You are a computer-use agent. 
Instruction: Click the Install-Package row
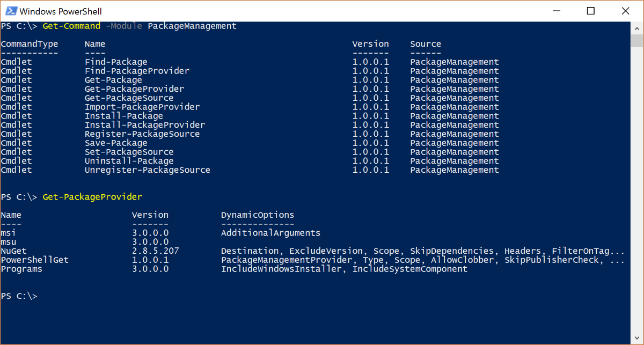tap(123, 115)
